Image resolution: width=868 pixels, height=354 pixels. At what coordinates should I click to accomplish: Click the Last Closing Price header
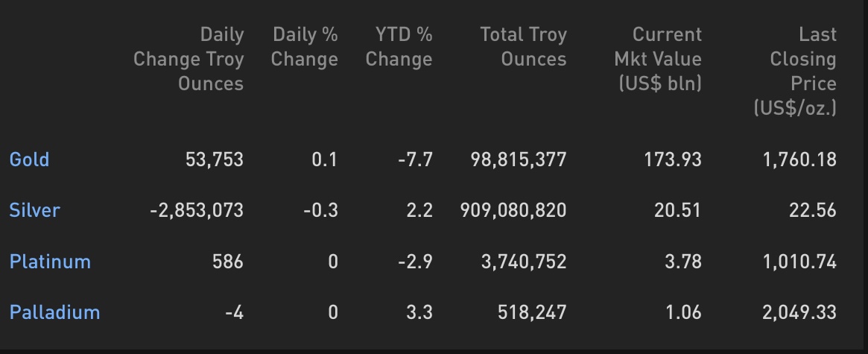coord(795,72)
